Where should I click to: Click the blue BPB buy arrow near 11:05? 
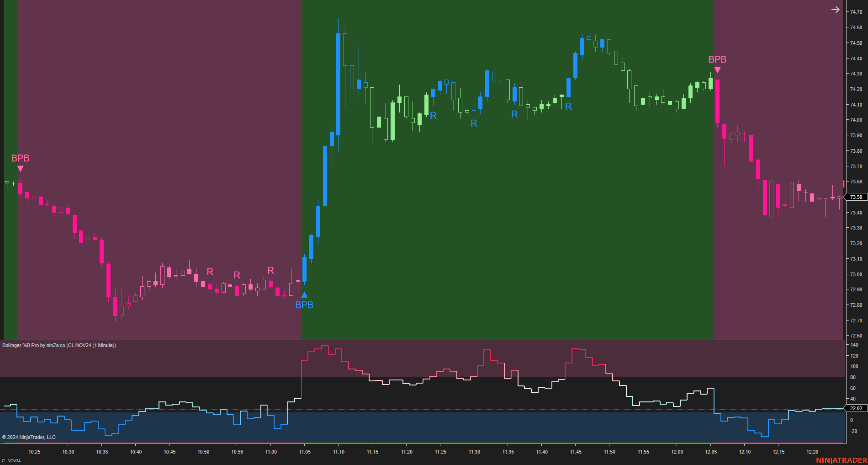click(304, 295)
